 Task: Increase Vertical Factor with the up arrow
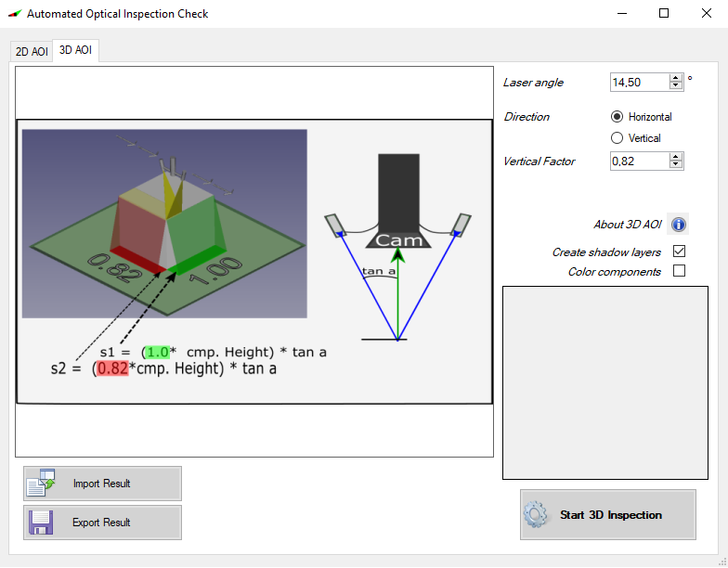pos(676,157)
